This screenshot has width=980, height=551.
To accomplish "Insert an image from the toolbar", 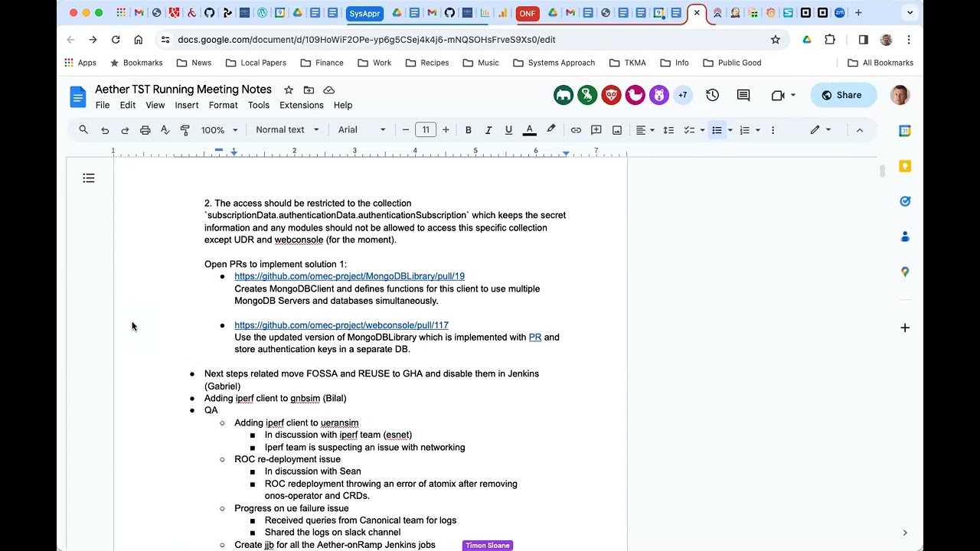I will (617, 130).
